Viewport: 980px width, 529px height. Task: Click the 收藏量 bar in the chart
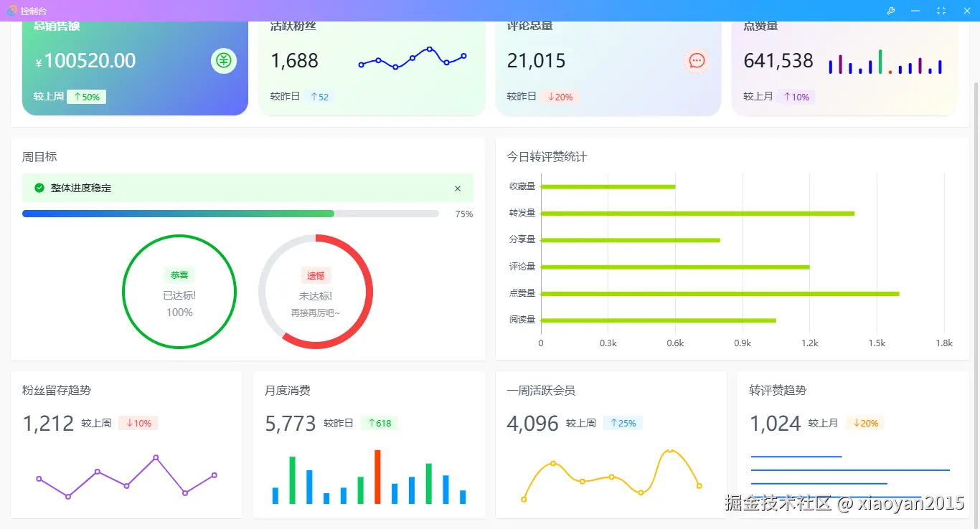tap(608, 186)
